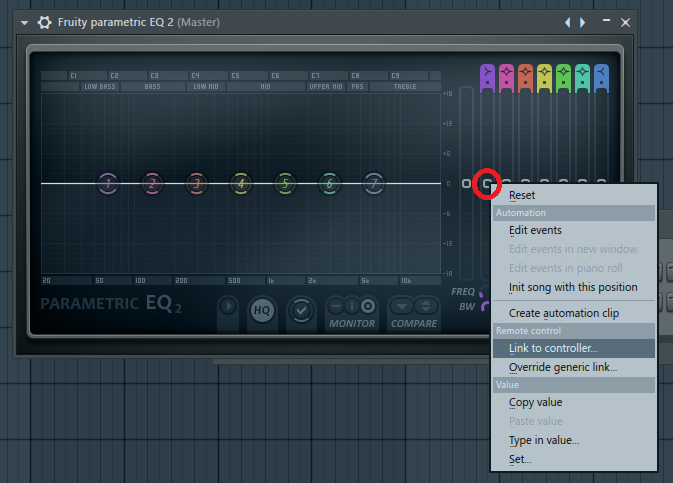The width and height of the screenshot is (673, 483).
Task: Toggle the HQ high quality button
Action: coord(262,310)
